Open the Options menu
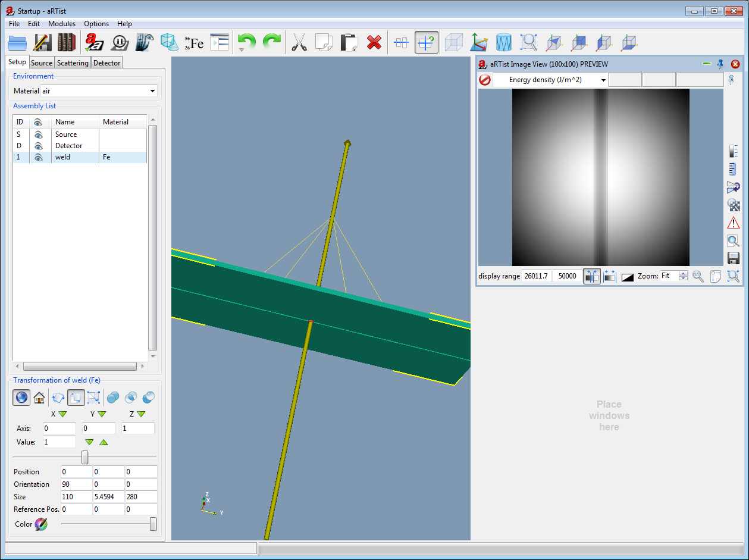Image resolution: width=749 pixels, height=560 pixels. pos(96,24)
